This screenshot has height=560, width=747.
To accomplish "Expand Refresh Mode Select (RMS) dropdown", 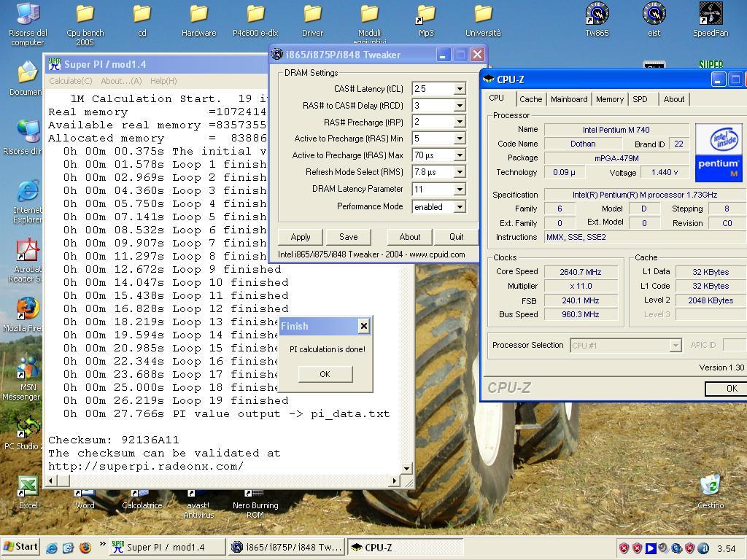I will pos(460,172).
